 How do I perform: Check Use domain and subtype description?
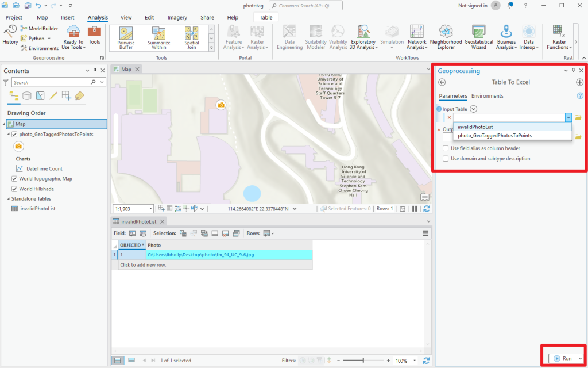[446, 159]
